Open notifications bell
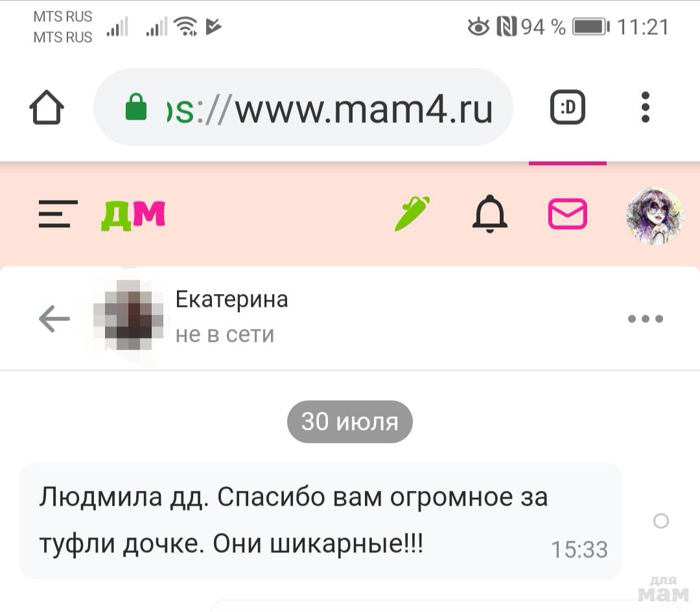The image size is (700, 612). pos(490,214)
